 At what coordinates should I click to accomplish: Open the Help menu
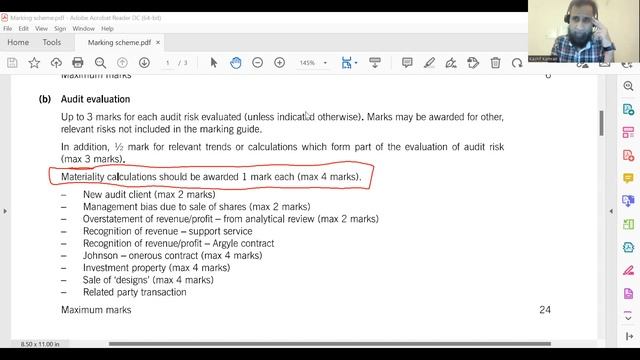pos(107,29)
